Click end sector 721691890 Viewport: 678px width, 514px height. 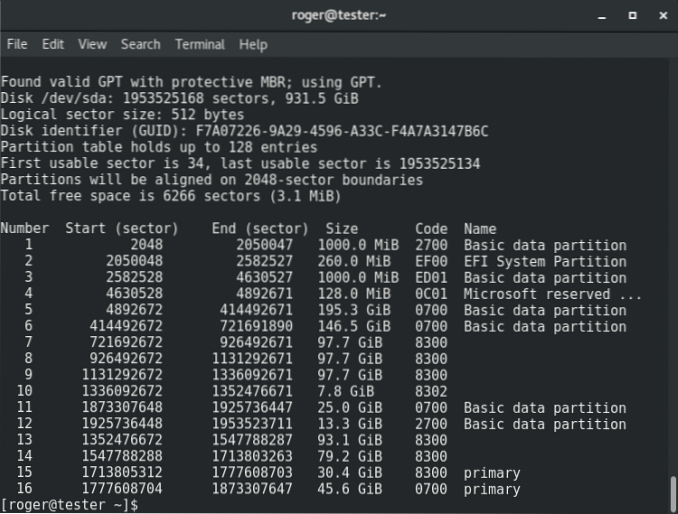[256, 326]
